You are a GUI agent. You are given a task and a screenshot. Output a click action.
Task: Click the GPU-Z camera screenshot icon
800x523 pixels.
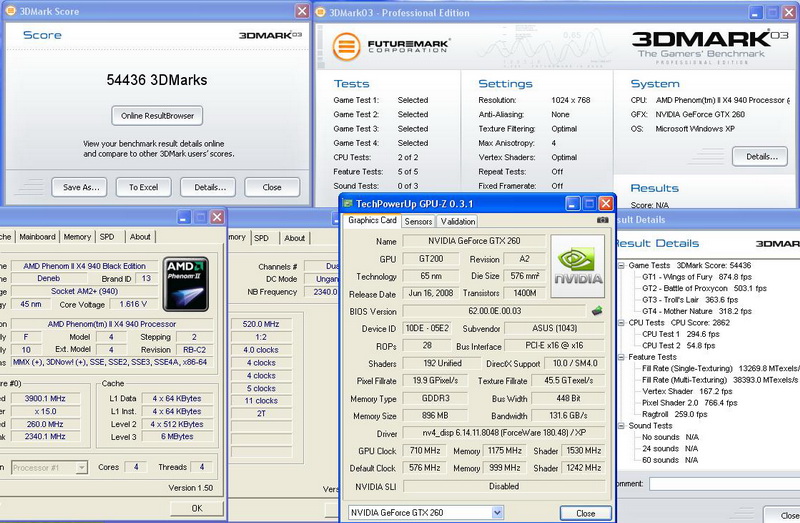pyautogui.click(x=602, y=220)
